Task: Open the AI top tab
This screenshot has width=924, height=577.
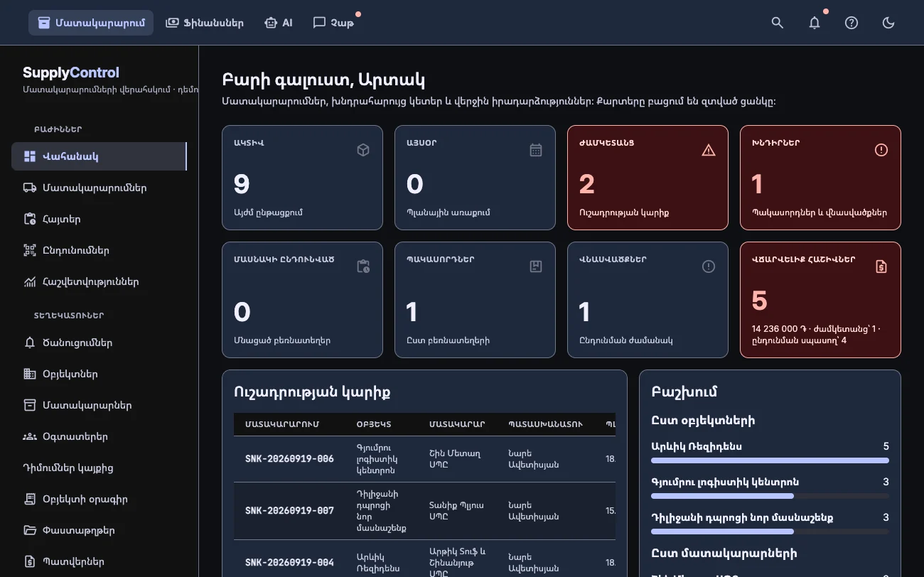Action: click(278, 23)
